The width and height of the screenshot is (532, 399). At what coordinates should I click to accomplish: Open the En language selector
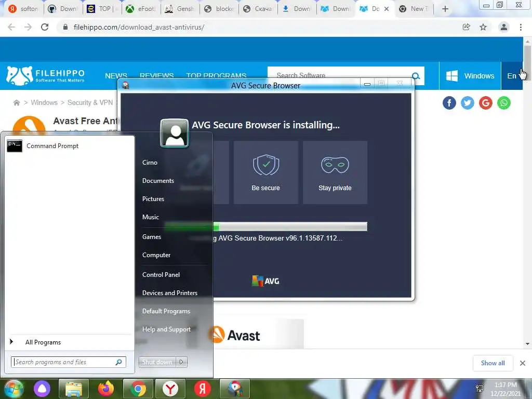pos(512,76)
